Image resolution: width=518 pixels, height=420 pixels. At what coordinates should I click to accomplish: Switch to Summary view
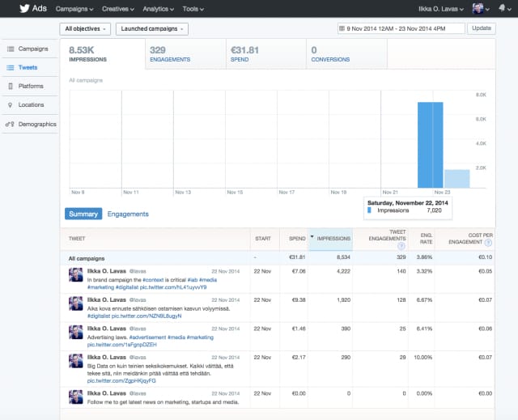point(83,214)
